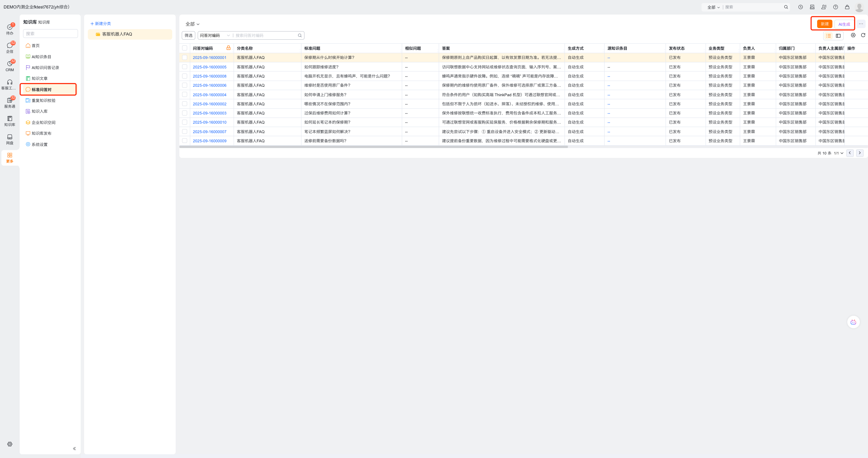This screenshot has width=868, height=458.
Task: Switch to split panel view icon
Action: [838, 36]
